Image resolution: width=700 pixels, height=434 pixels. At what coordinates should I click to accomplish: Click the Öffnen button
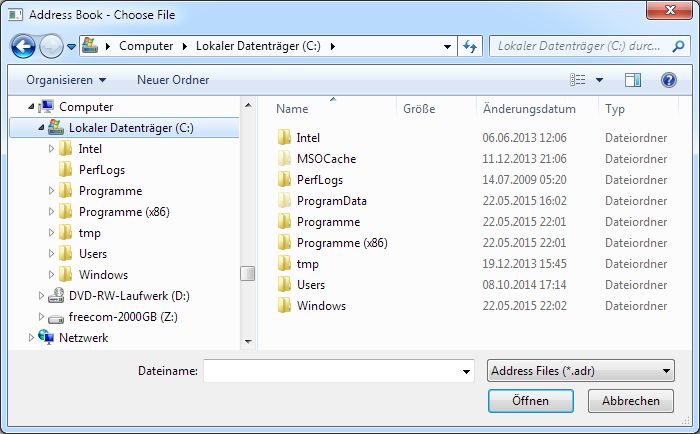coord(530,401)
